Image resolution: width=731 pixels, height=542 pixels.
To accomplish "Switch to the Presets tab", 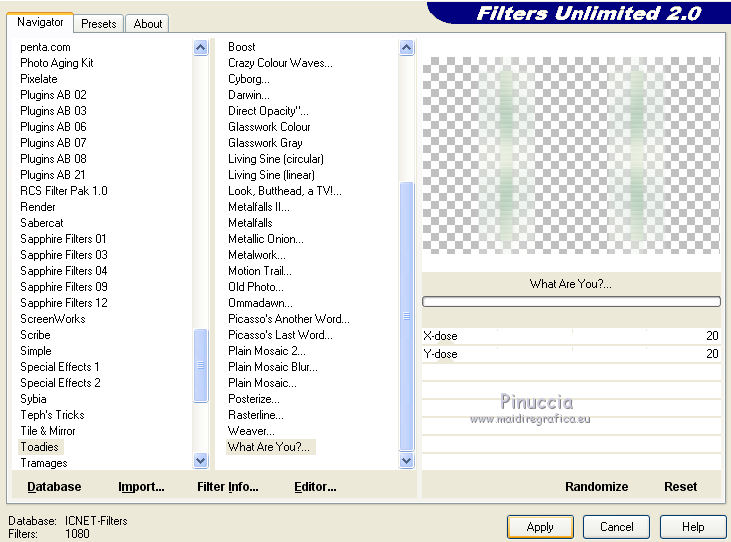I will click(98, 24).
